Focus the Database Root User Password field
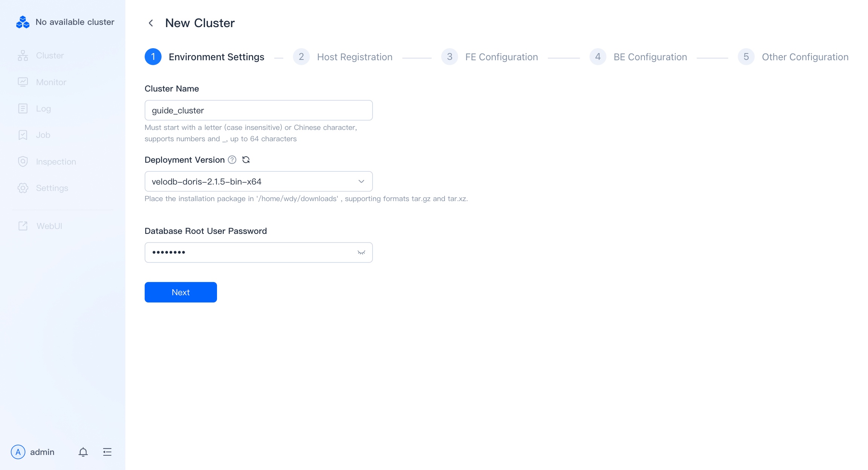Image resolution: width=868 pixels, height=470 pixels. 258,252
